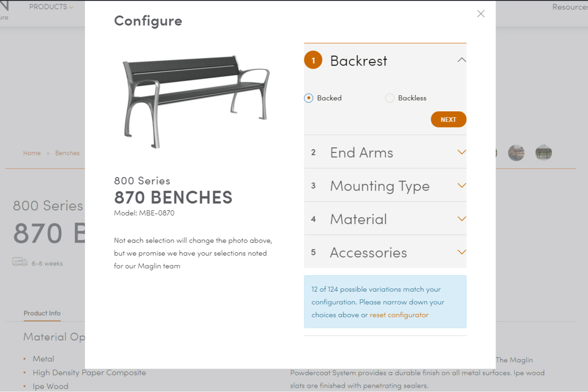Go to Home breadcrumb link

tap(32, 153)
